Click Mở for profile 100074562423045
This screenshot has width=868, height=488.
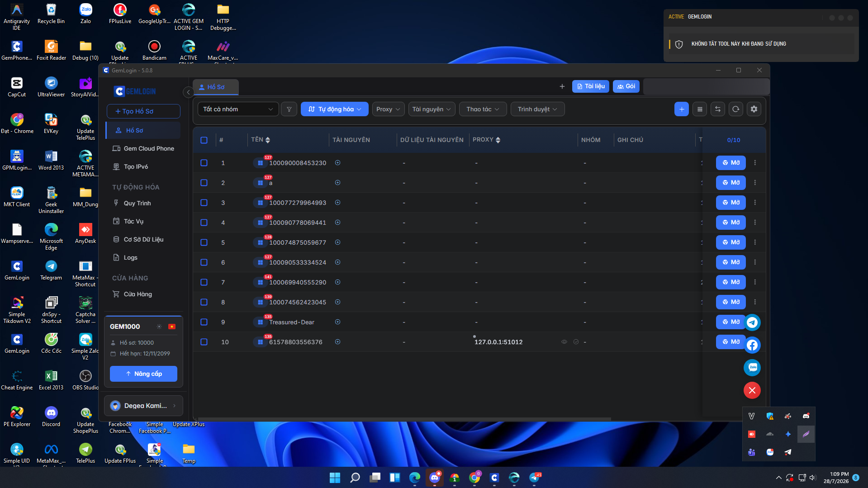(730, 302)
